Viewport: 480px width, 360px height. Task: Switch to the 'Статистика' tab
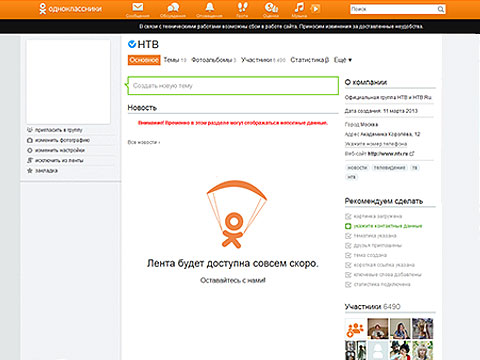click(x=310, y=60)
